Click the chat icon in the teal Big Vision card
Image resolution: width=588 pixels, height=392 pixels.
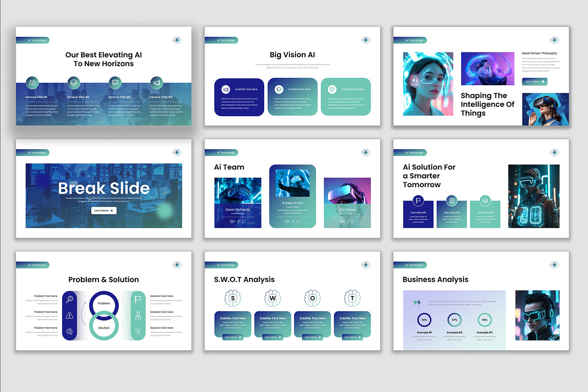click(332, 89)
